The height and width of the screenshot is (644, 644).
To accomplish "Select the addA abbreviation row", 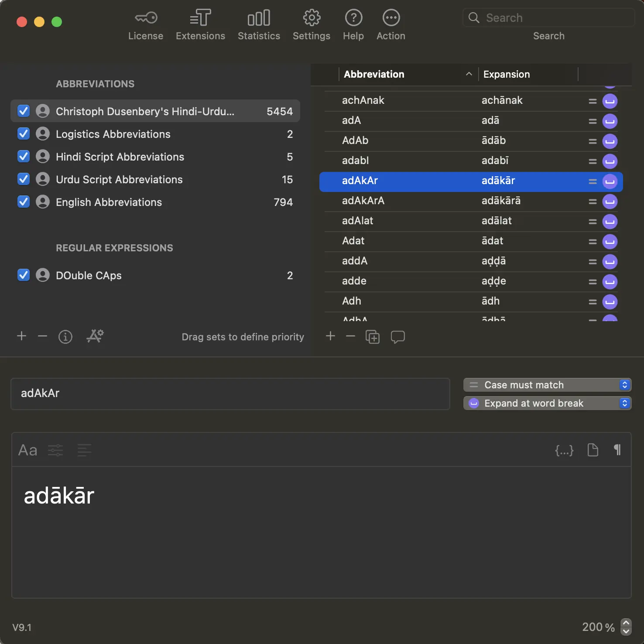I will coord(471,261).
